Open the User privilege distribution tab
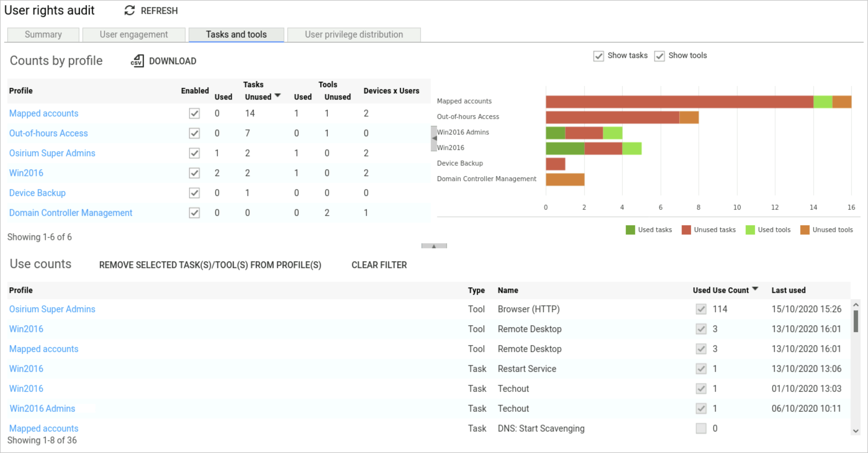 [354, 34]
